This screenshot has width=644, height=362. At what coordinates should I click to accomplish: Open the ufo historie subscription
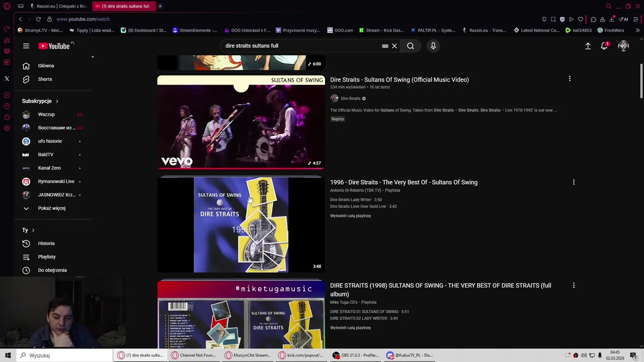pos(50,141)
